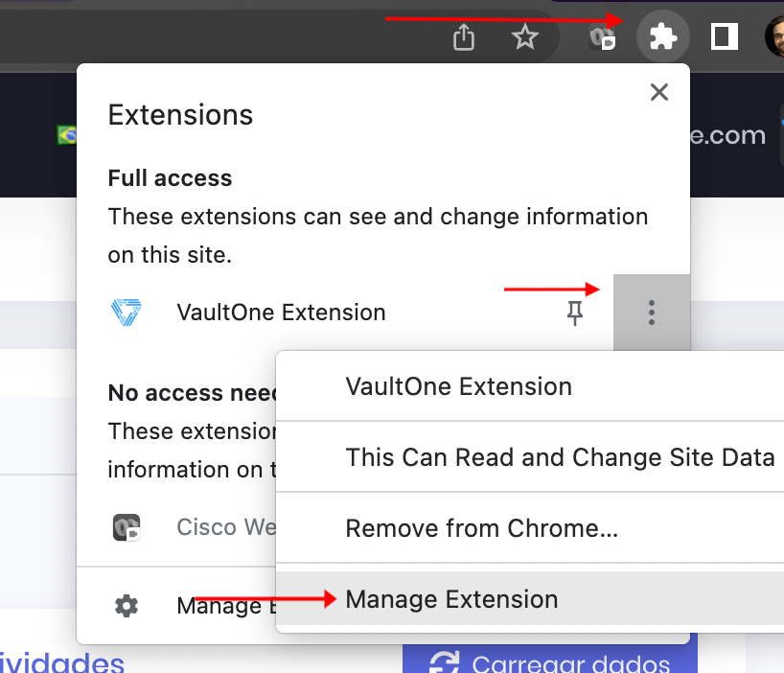Open the Chrome profile avatar
Screen dimensions: 784x673
tap(774, 37)
